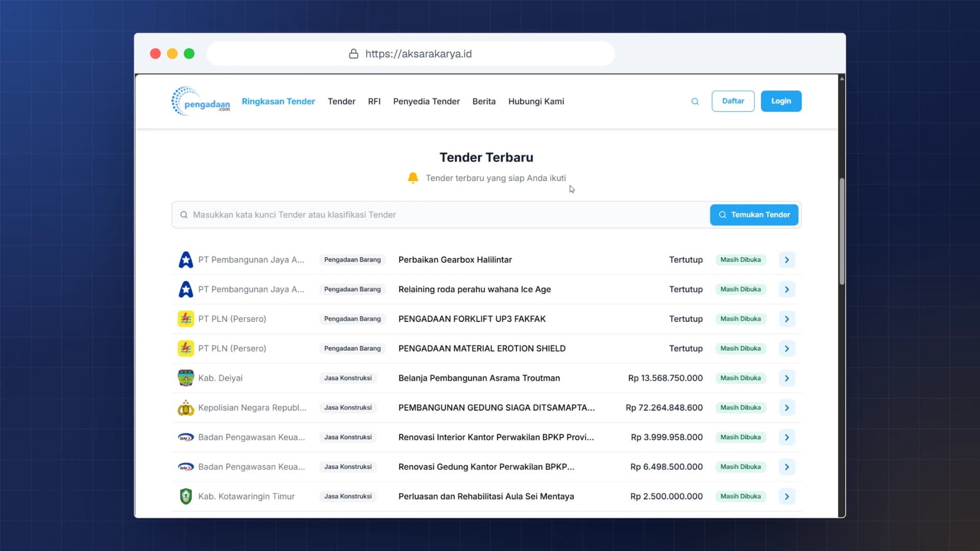Click the pengadaan.com logo
The height and width of the screenshot is (551, 980).
click(x=201, y=101)
